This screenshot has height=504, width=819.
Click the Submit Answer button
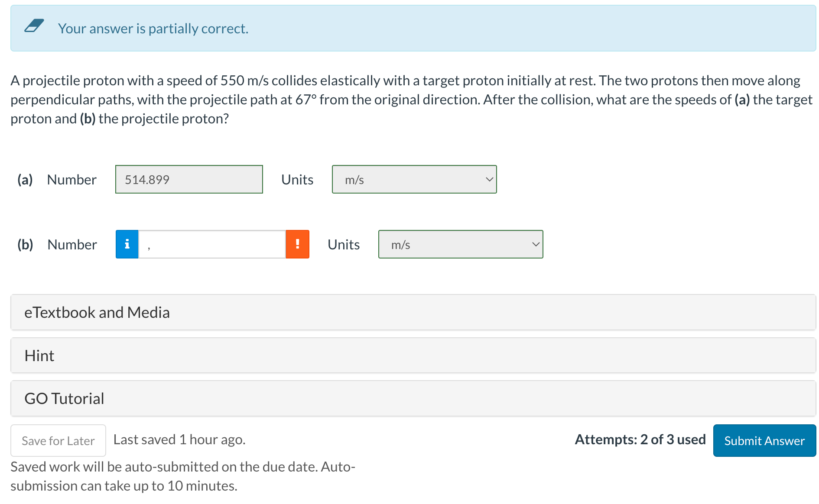point(764,440)
